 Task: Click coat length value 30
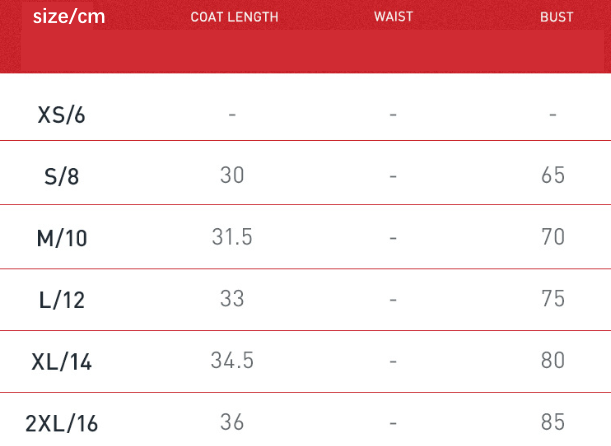coord(232,175)
